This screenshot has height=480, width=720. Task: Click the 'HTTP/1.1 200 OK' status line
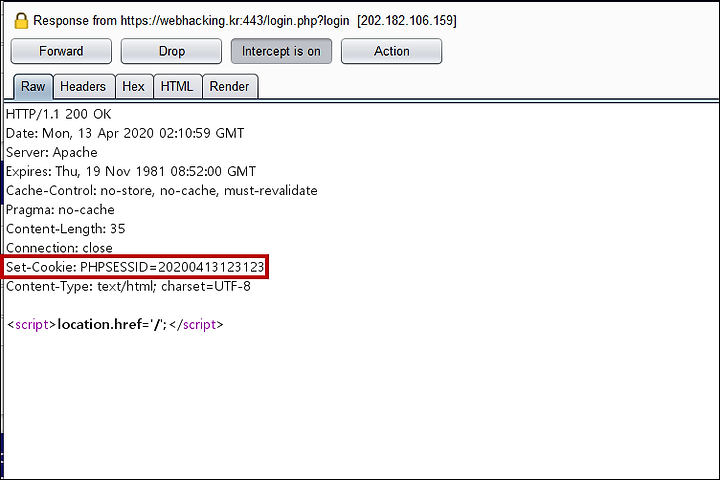pos(59,114)
